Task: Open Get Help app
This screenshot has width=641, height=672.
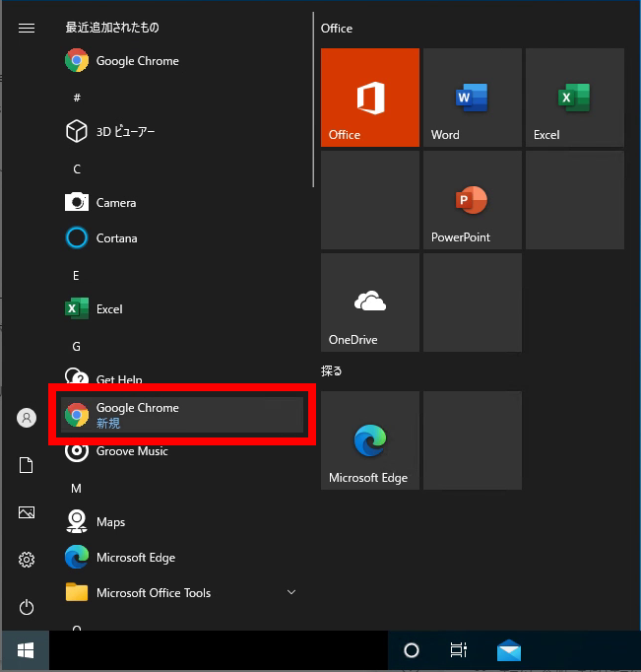Action: click(x=182, y=378)
